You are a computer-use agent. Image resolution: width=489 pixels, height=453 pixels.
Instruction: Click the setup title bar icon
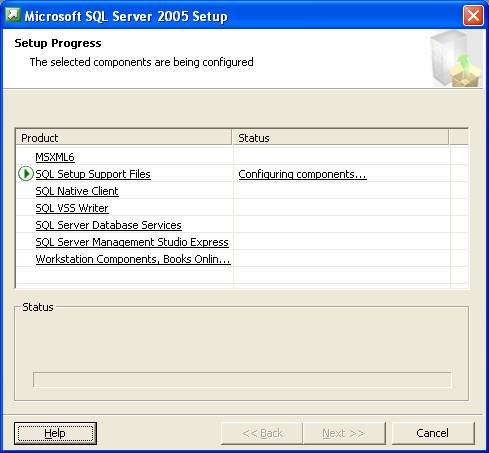tap(13, 15)
